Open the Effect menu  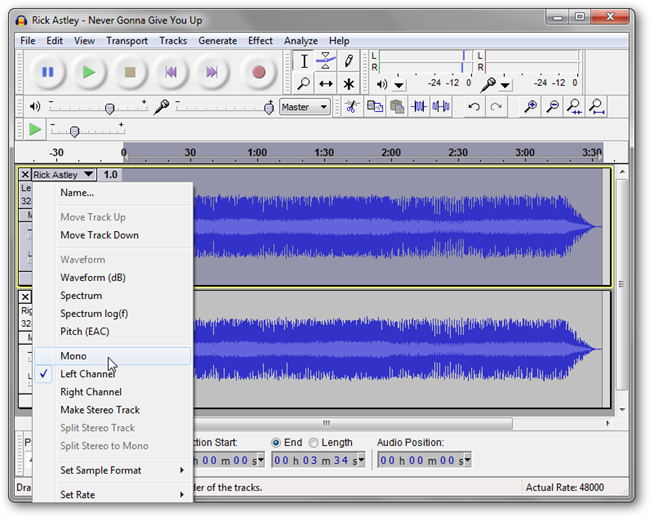point(261,41)
